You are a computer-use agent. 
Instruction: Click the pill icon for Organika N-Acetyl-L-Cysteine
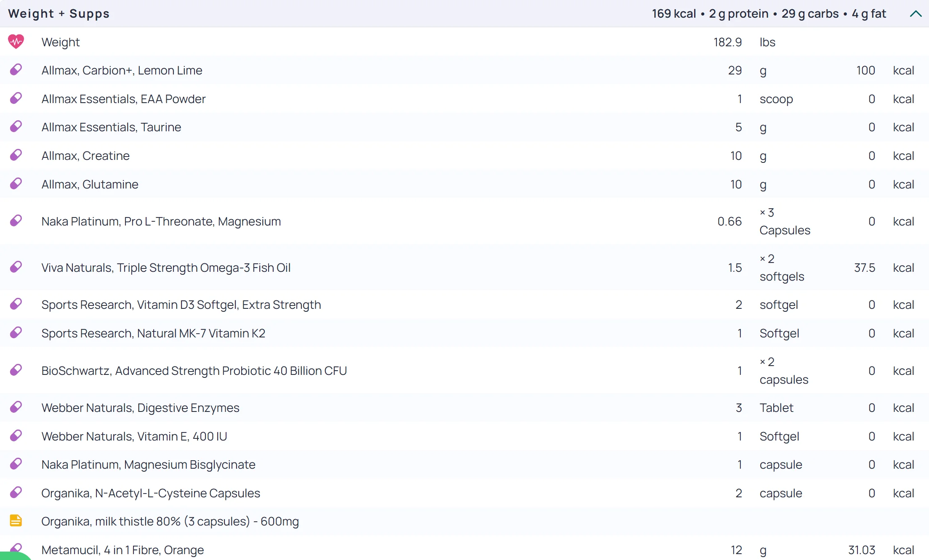point(16,493)
